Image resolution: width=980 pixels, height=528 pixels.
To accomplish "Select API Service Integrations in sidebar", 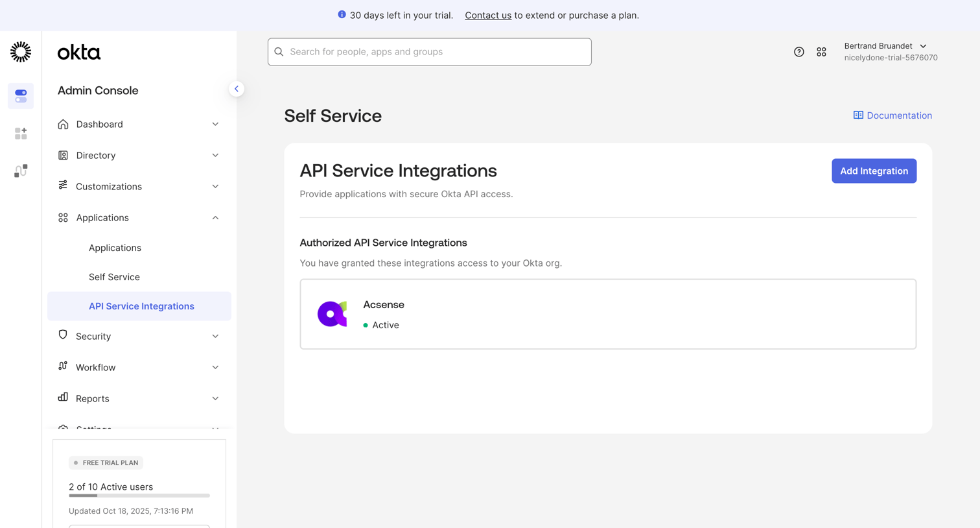I will pyautogui.click(x=139, y=306).
